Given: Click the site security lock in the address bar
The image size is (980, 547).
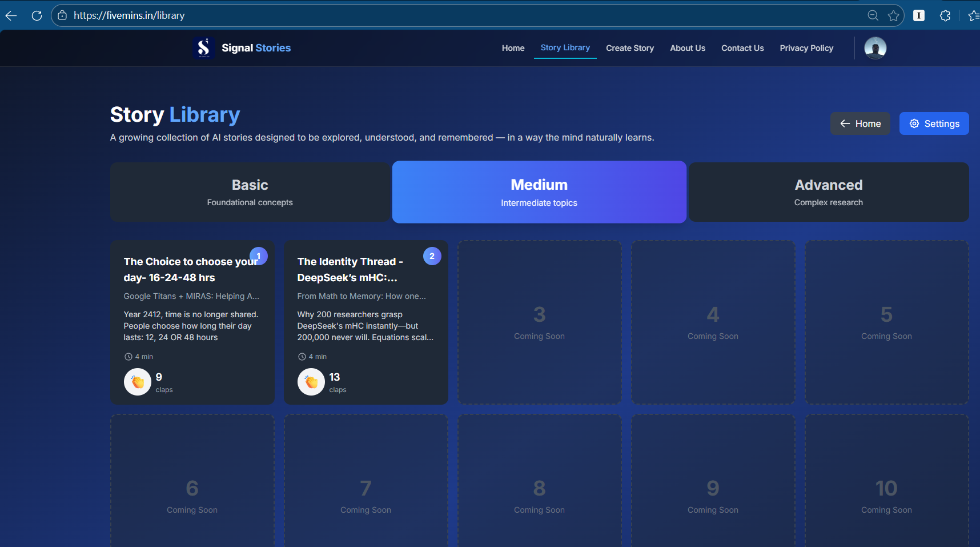Looking at the screenshot, I should pyautogui.click(x=62, y=15).
